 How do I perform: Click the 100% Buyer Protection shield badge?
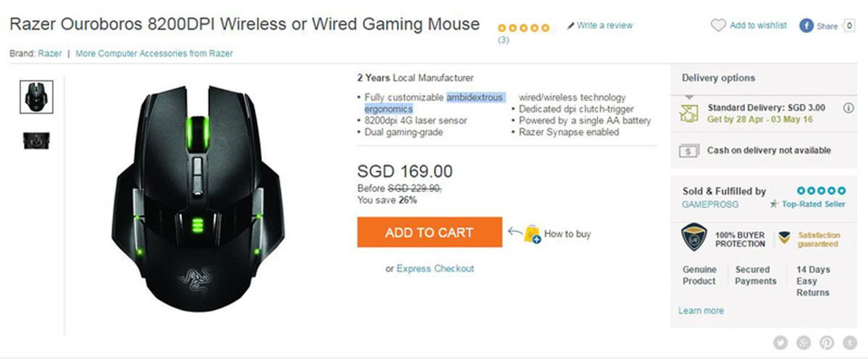(693, 237)
